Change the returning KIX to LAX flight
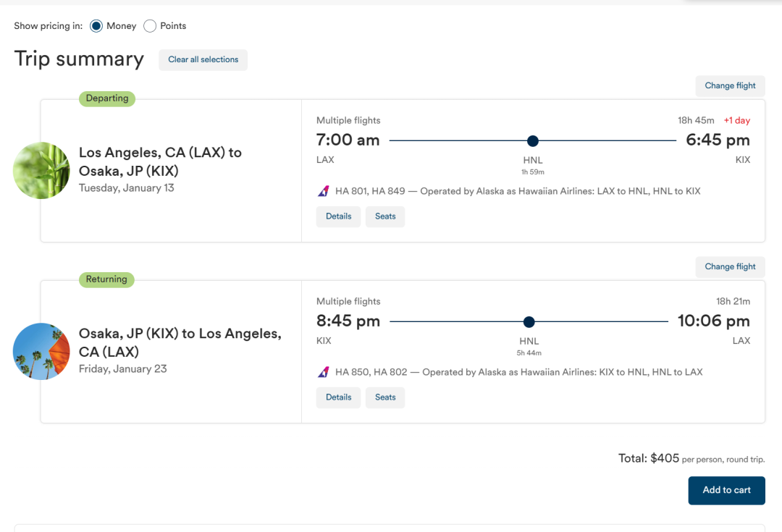782x532 pixels. 730,267
